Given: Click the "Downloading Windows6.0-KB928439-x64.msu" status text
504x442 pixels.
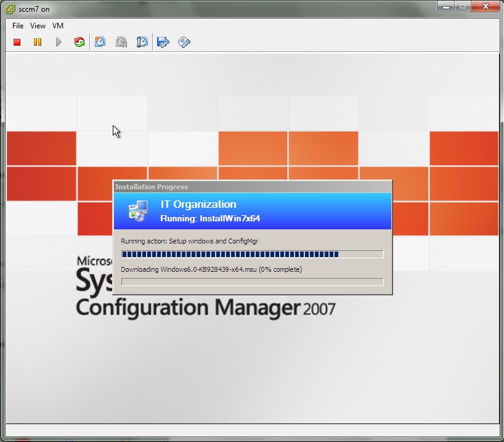Looking at the screenshot, I should [x=211, y=269].
